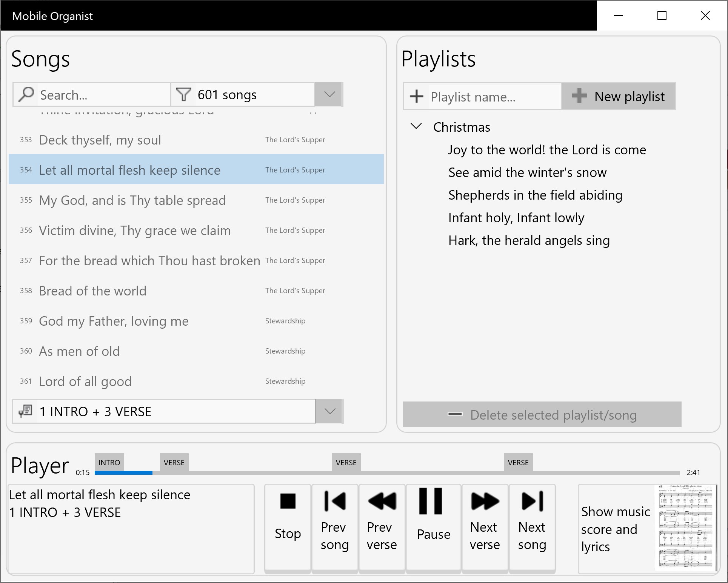Skip to next song
The image size is (728, 583).
(x=532, y=529)
